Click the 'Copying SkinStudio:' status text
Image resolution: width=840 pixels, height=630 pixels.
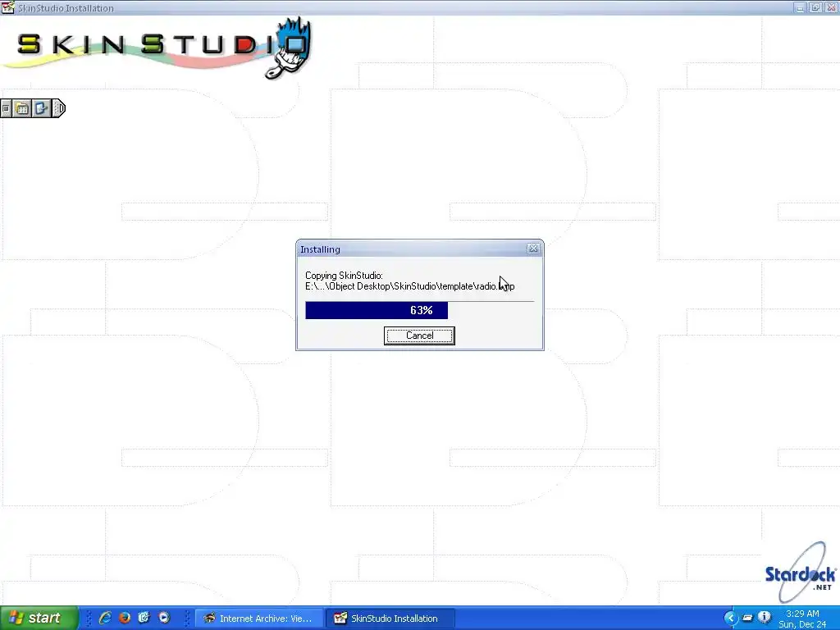point(344,276)
